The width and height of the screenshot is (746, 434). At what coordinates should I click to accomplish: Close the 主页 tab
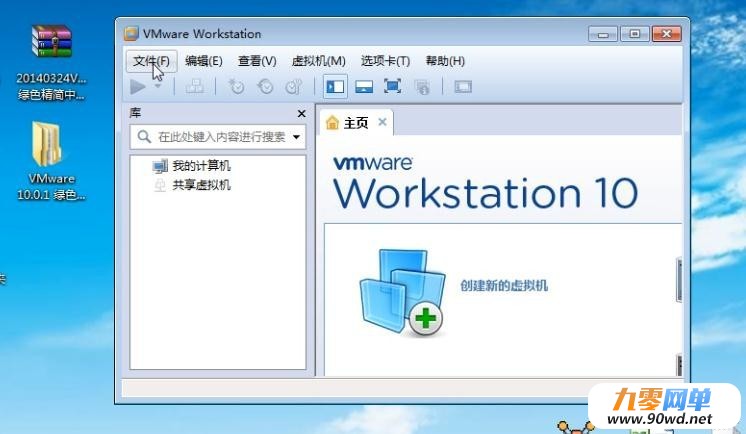click(x=382, y=122)
